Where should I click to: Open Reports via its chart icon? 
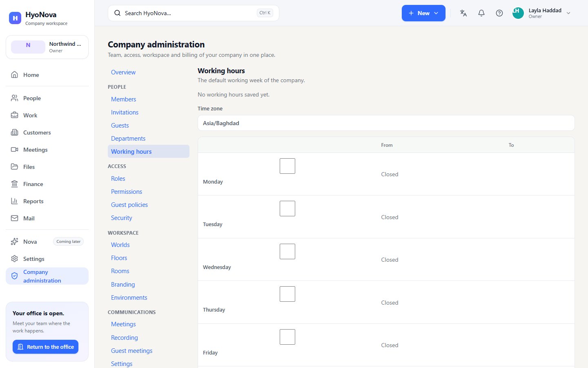pyautogui.click(x=15, y=201)
